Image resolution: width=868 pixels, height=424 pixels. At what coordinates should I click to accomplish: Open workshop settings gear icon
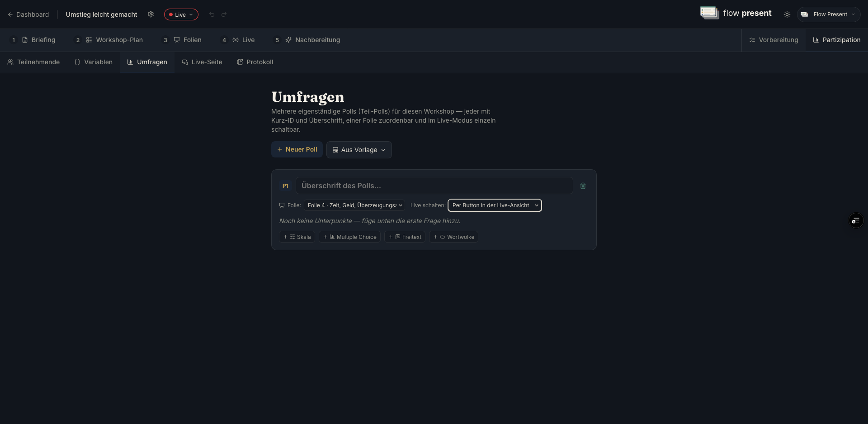click(x=151, y=14)
